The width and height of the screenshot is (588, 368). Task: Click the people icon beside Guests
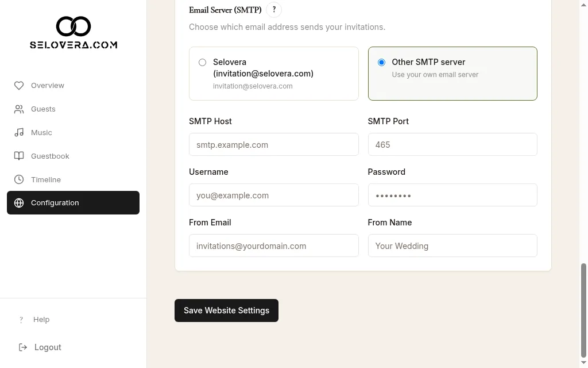[x=19, y=109]
